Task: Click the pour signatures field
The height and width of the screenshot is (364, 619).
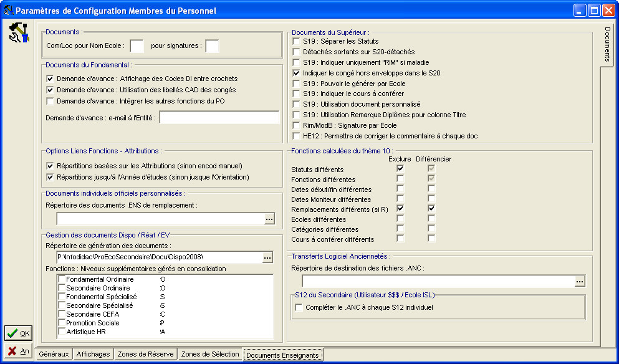Action: [212, 45]
